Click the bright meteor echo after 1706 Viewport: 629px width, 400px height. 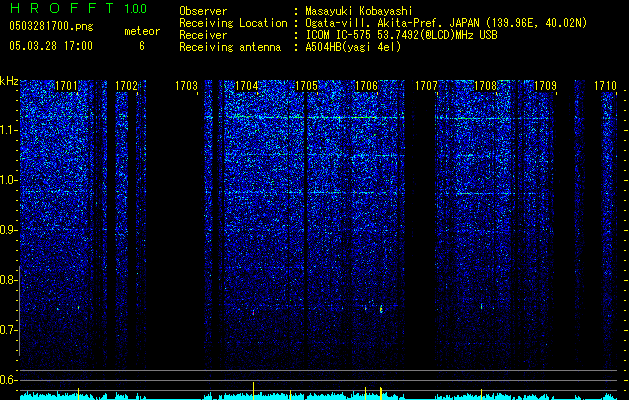tap(381, 309)
